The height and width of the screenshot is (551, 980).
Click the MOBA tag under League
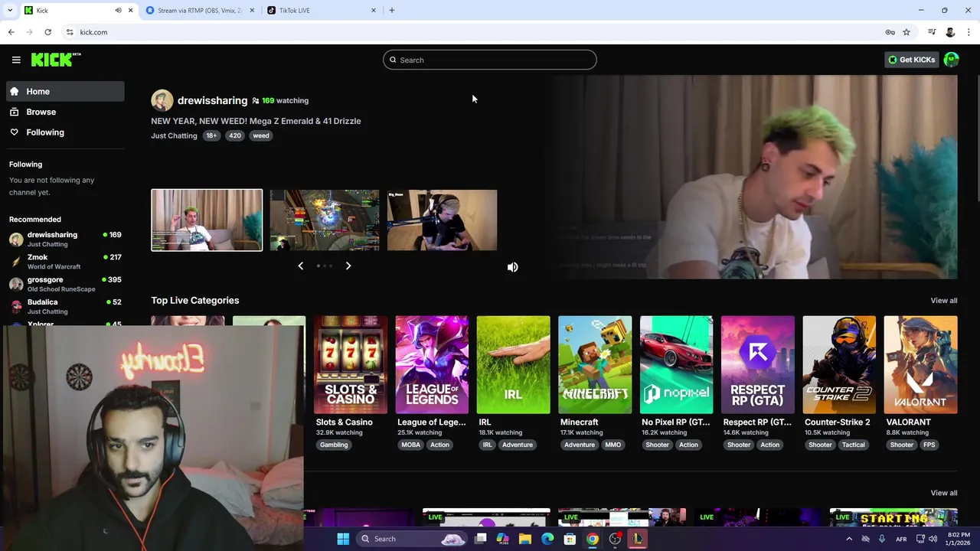[x=410, y=445]
